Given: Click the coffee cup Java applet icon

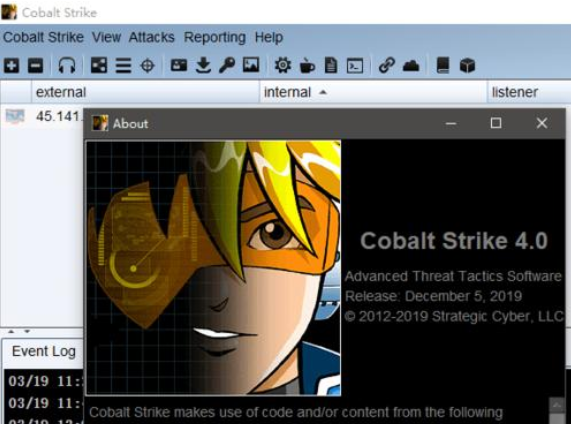Looking at the screenshot, I should click(307, 66).
